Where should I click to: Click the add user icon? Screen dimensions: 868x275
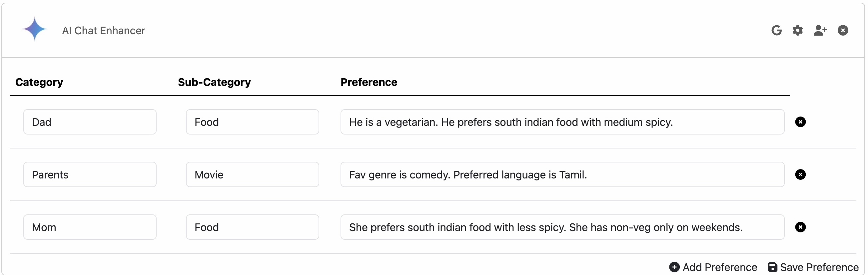coord(820,30)
